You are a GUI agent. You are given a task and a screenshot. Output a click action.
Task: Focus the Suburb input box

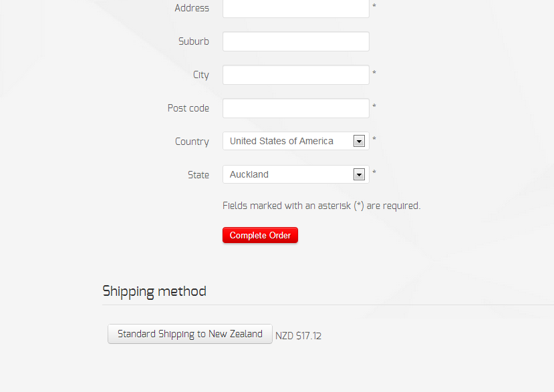click(295, 41)
